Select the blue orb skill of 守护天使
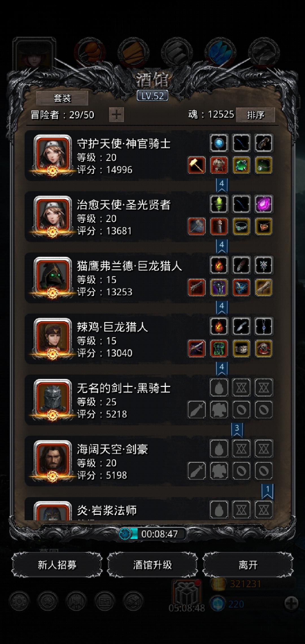The width and height of the screenshot is (305, 644). [219, 143]
